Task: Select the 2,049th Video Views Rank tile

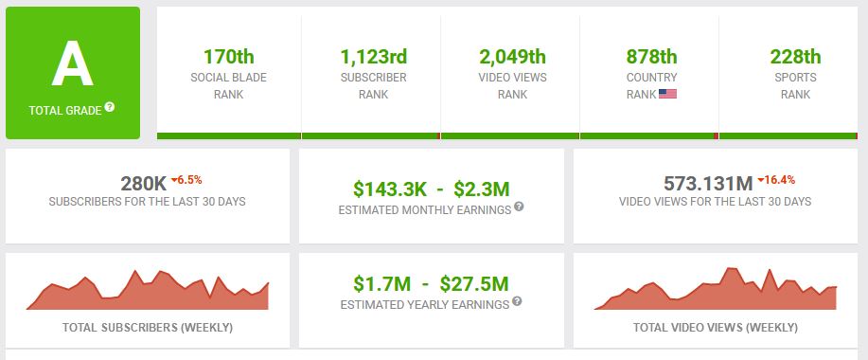Action: pyautogui.click(x=510, y=73)
